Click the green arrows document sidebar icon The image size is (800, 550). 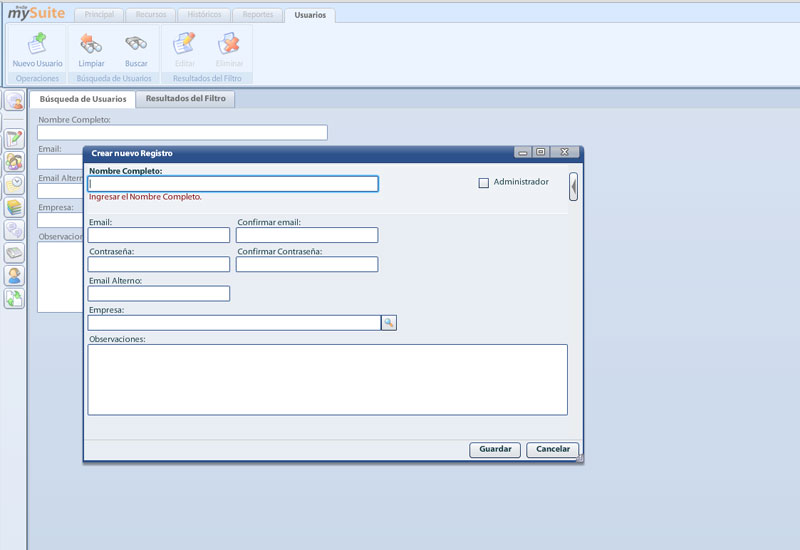click(x=14, y=298)
